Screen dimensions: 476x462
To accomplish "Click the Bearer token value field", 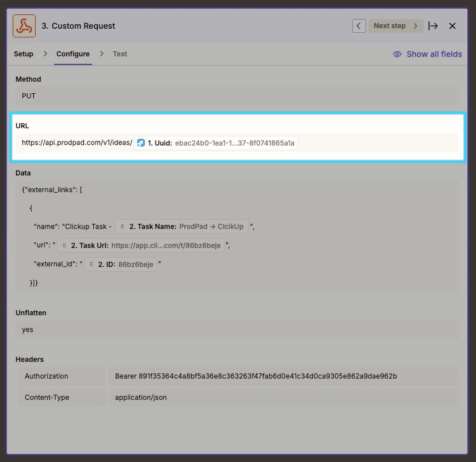I will (x=284, y=376).
